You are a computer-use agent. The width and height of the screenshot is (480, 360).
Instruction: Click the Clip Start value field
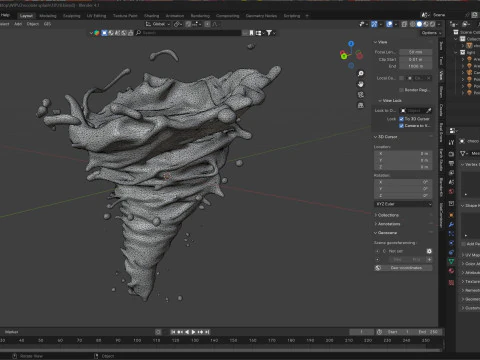pos(416,59)
